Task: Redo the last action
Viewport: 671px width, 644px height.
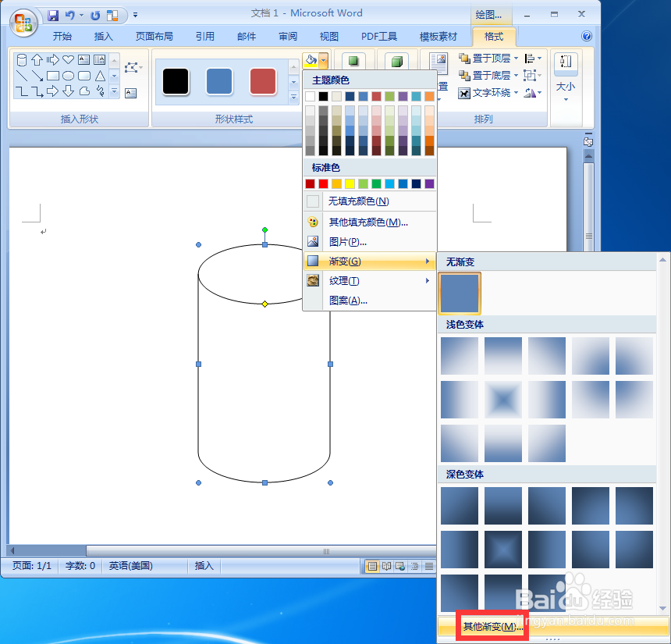Action: tap(95, 16)
